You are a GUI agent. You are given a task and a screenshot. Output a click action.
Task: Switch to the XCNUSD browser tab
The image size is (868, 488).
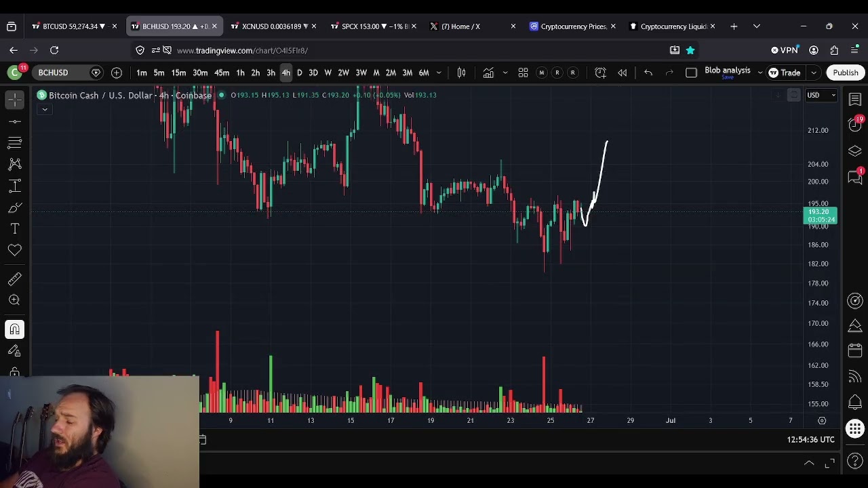[273, 26]
